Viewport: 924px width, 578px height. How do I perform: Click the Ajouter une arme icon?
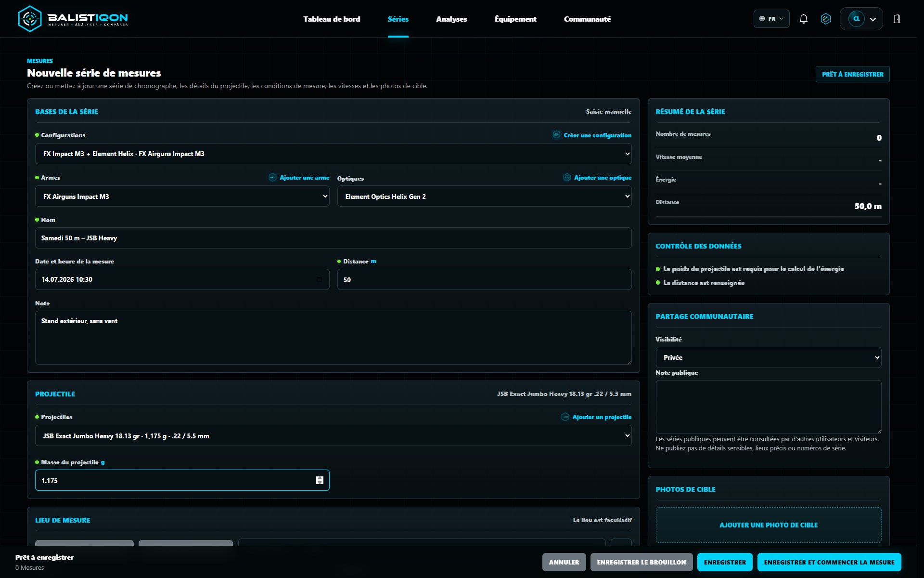click(272, 177)
